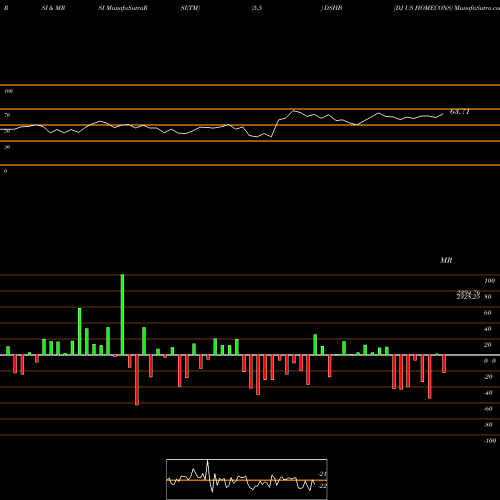The width and height of the screenshot is (500, 500).
Task: Click the 100 label on MR axis
Action: (489, 281)
